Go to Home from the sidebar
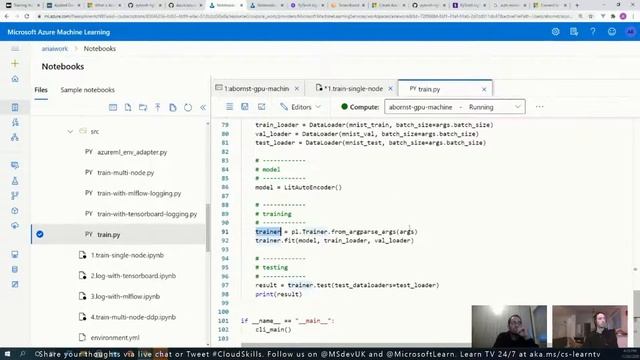Viewport: 640px width, 360px height. (x=15, y=79)
